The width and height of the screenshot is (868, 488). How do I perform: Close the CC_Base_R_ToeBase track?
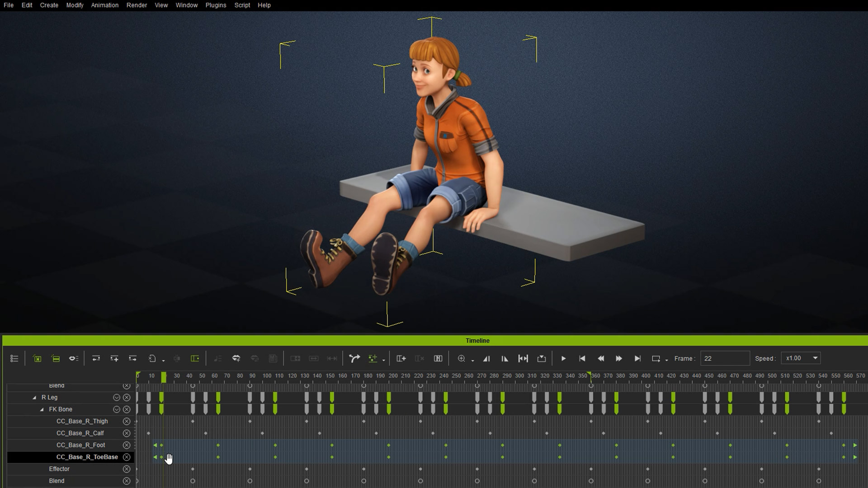tap(127, 457)
